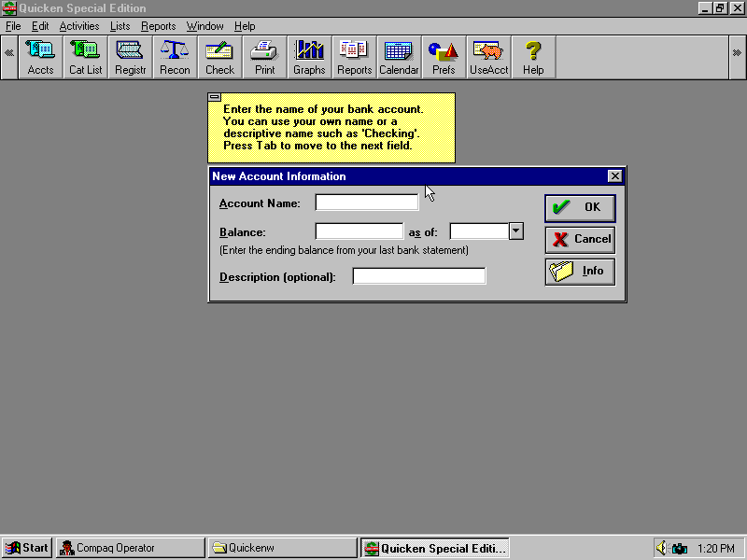The image size is (747, 560).
Task: Open the Reports toolbar icon
Action: pyautogui.click(x=354, y=58)
